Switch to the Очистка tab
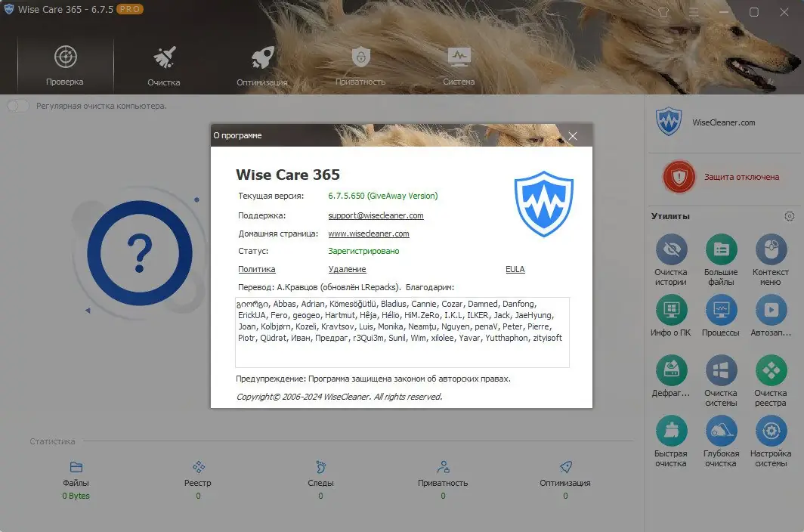 coord(164,65)
